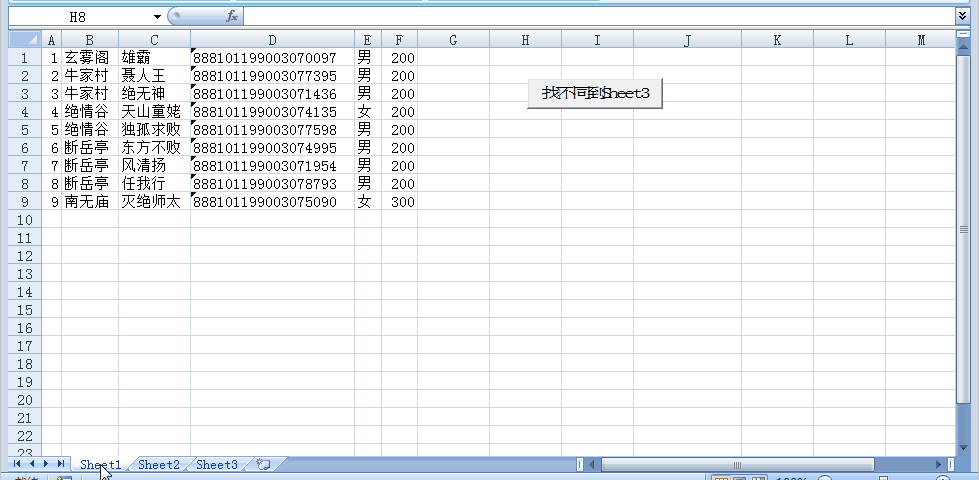Jump to the last sheet tab using the navigation arrow
The width and height of the screenshot is (979, 480).
tap(61, 464)
